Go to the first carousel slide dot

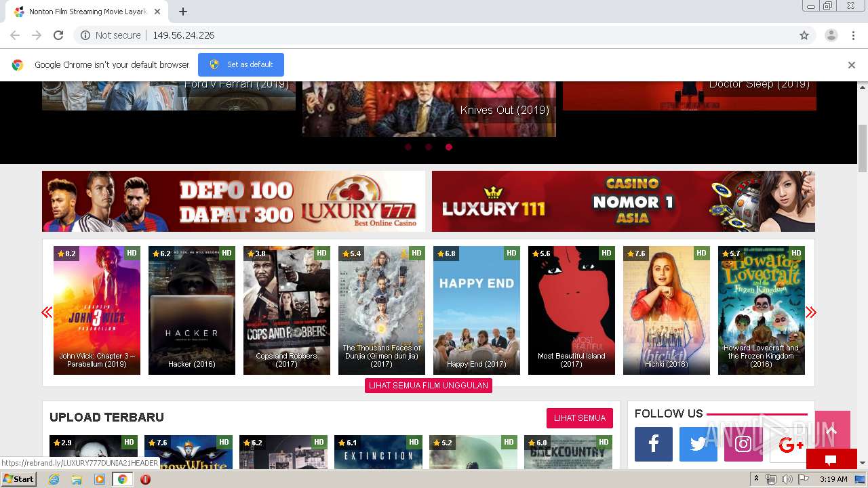click(x=408, y=147)
